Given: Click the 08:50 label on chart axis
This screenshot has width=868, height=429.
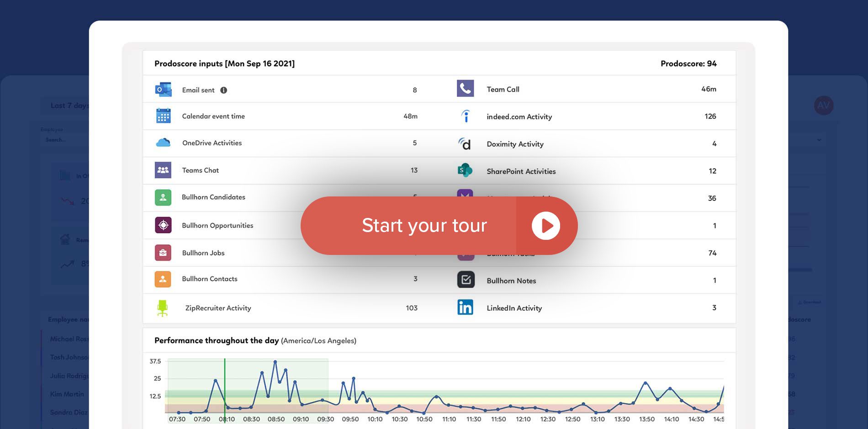Looking at the screenshot, I should [276, 419].
